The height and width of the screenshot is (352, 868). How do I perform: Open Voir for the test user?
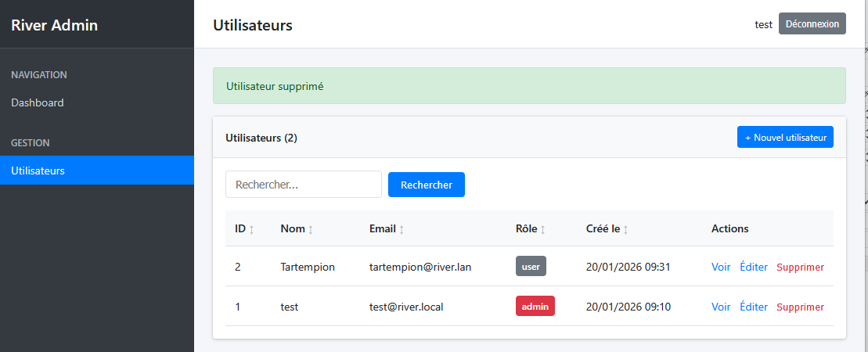[x=720, y=307]
